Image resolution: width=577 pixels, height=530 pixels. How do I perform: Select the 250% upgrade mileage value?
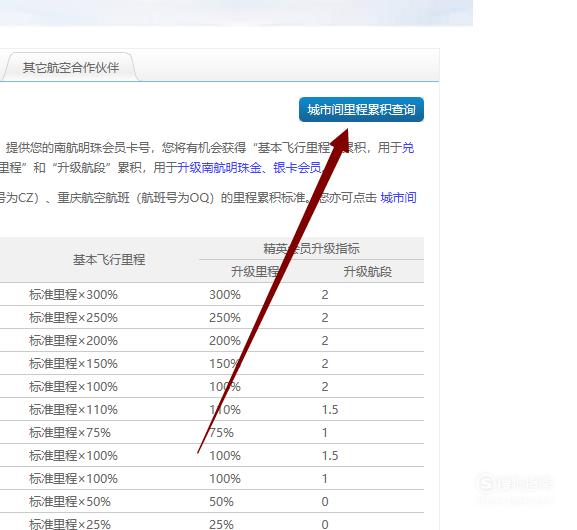pos(225,318)
